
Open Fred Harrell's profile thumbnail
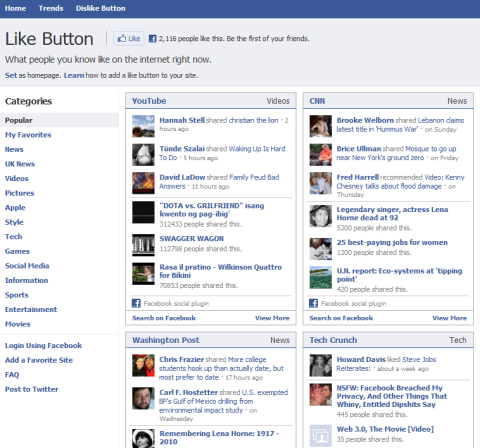tap(321, 183)
